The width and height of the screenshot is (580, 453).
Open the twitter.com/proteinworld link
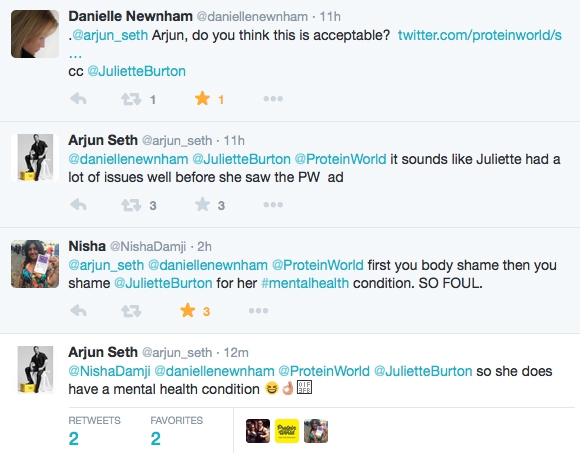point(480,36)
